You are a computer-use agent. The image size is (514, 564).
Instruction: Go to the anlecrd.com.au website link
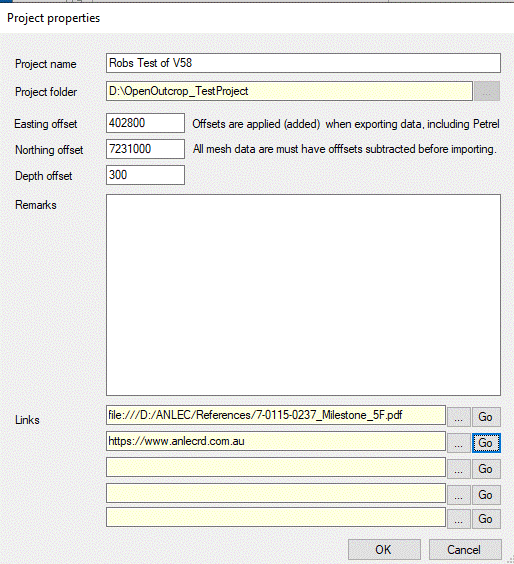tap(486, 443)
